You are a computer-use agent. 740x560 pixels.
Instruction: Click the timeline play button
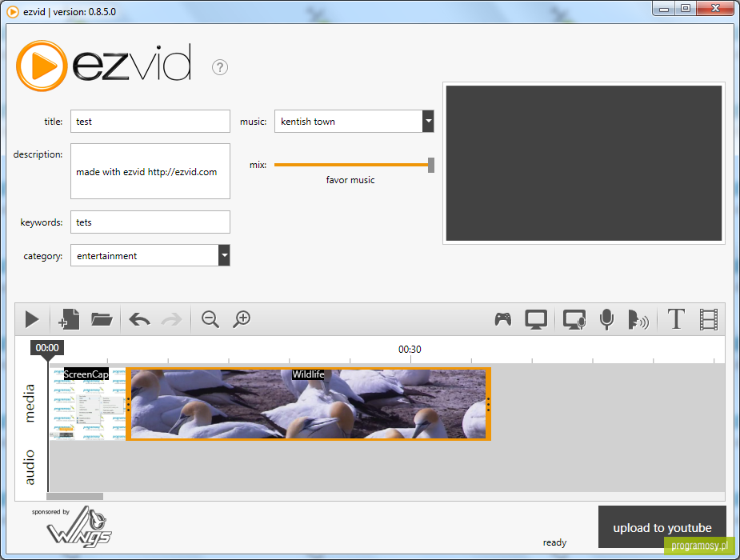click(32, 319)
